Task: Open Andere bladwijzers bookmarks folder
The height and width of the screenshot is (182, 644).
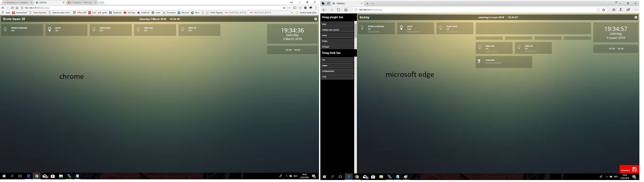Action: point(305,13)
